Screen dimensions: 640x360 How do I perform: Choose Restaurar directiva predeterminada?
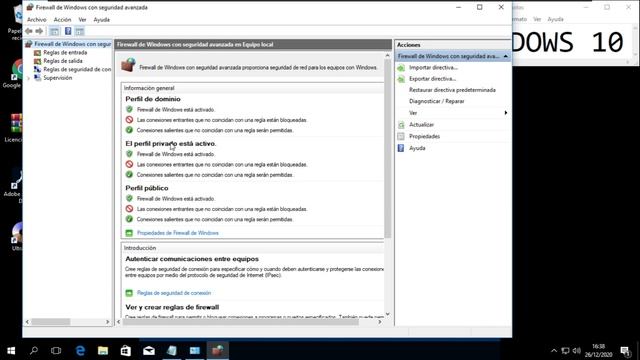(x=452, y=90)
